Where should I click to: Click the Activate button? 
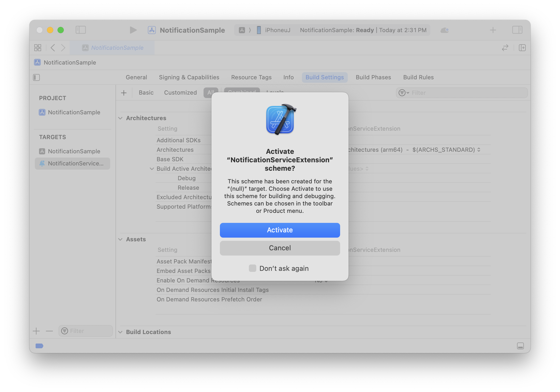(x=280, y=230)
